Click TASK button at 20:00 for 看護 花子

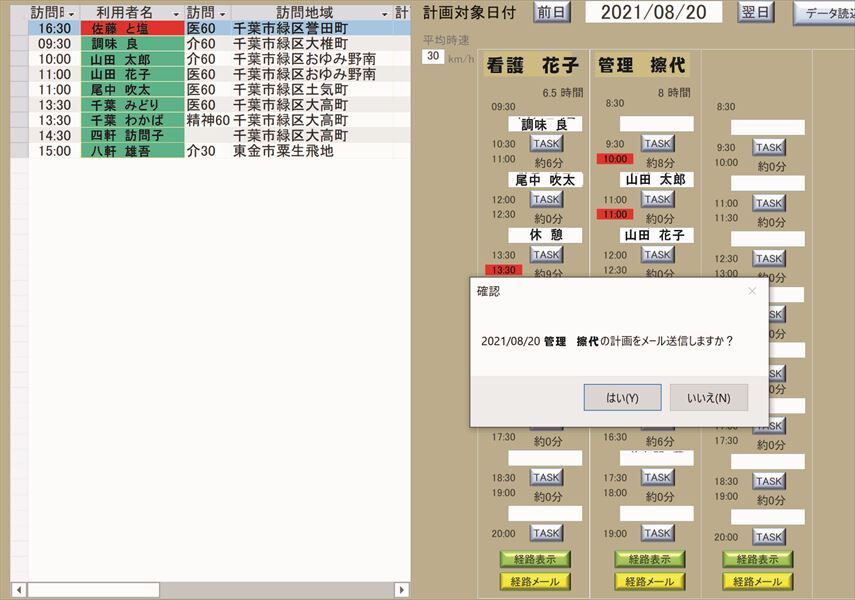click(x=546, y=533)
